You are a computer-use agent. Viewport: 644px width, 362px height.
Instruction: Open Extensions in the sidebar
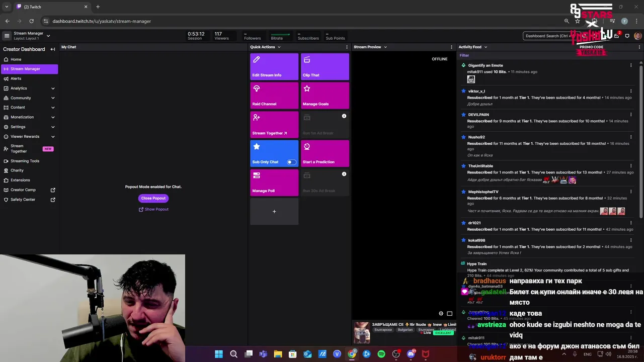(29, 180)
